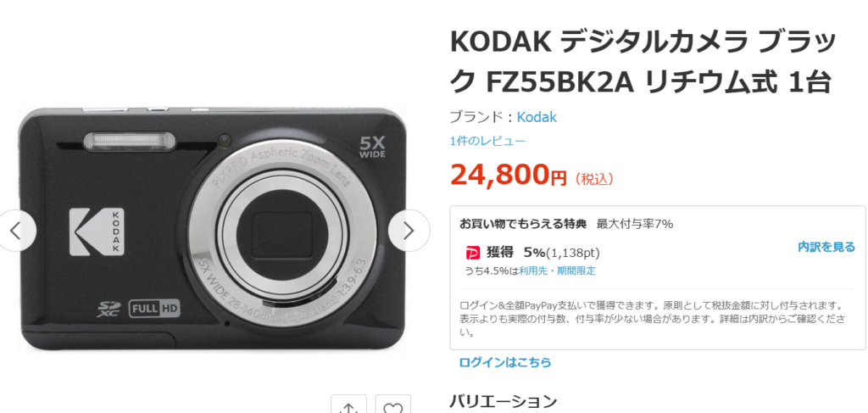Click the camera flash in the product photo
This screenshot has height=413, width=868.
click(x=129, y=142)
